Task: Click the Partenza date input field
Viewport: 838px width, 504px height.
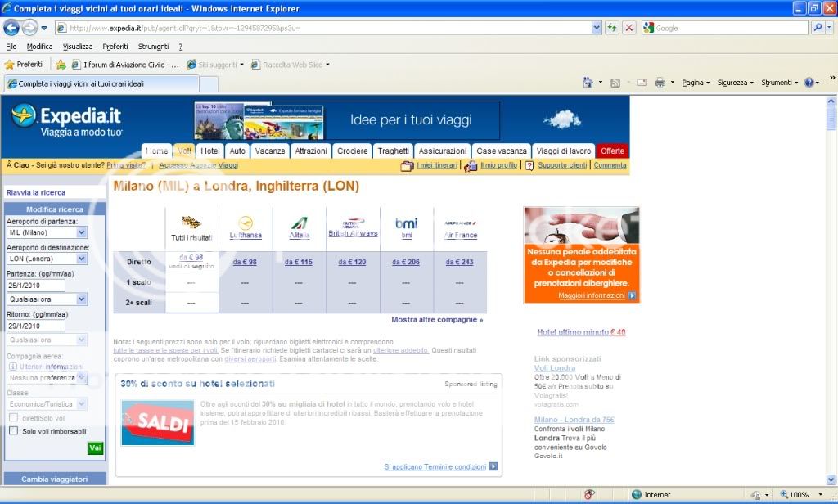Action: click(36, 286)
